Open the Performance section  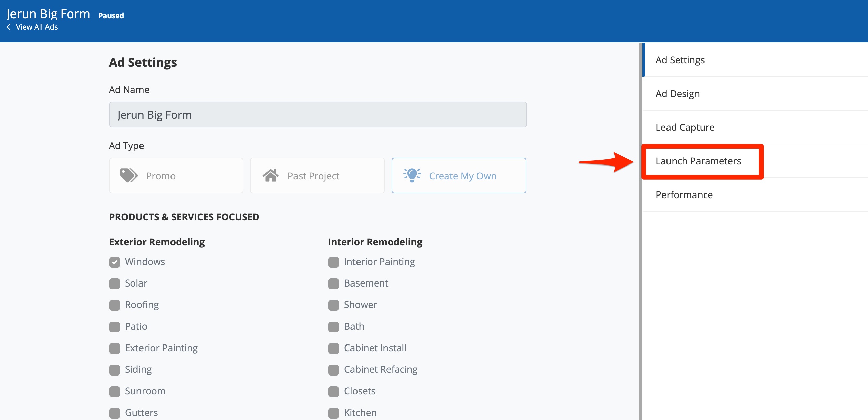pos(684,195)
